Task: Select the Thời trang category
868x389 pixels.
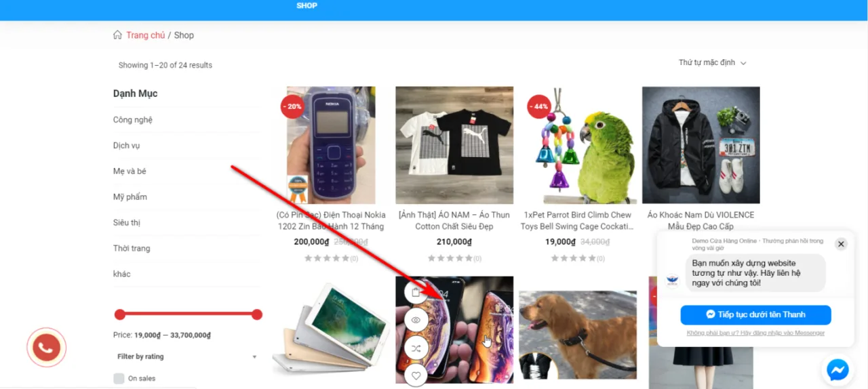Action: point(132,249)
